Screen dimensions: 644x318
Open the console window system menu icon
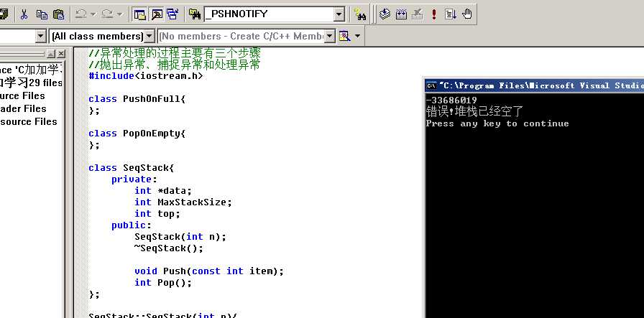pos(431,85)
